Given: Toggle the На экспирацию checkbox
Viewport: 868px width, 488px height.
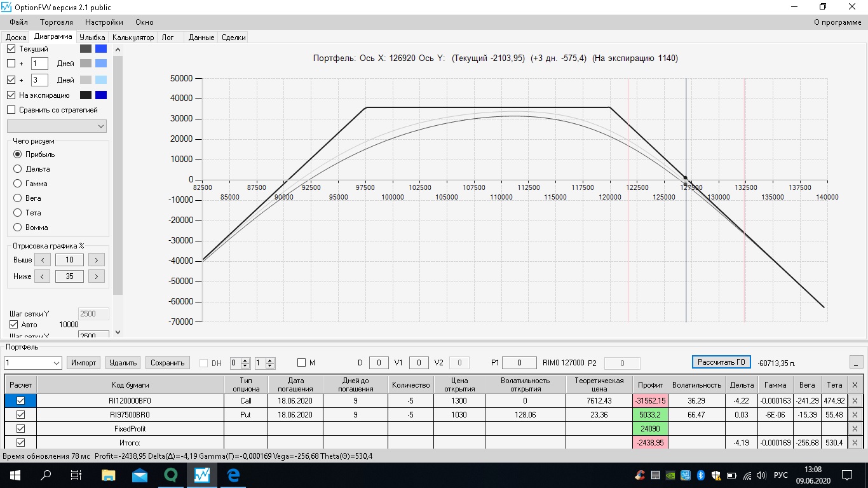Looking at the screenshot, I should (x=11, y=95).
